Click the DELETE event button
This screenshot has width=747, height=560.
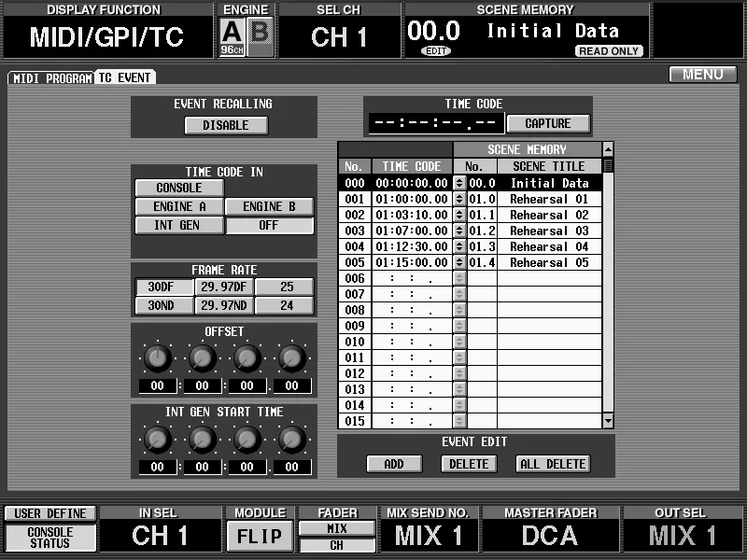(x=470, y=464)
